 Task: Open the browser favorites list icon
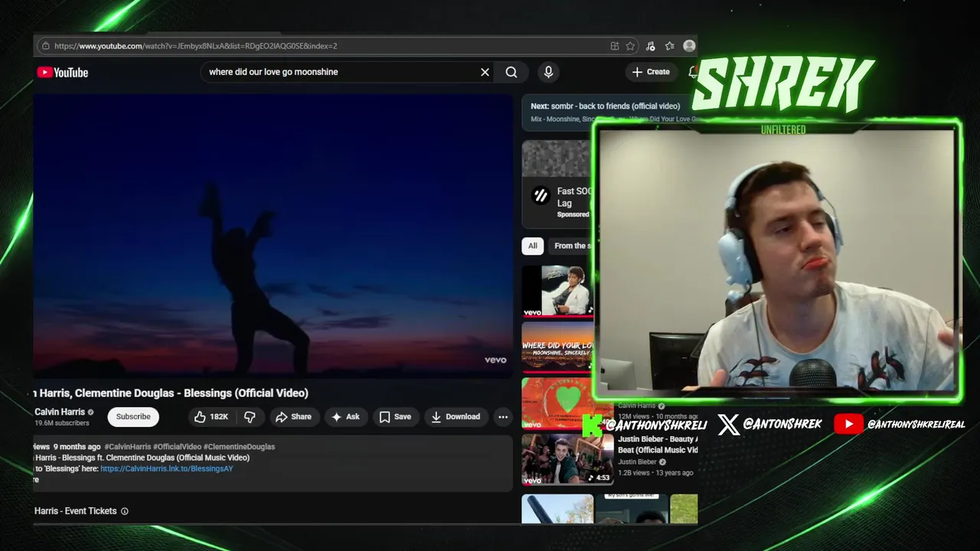[670, 46]
